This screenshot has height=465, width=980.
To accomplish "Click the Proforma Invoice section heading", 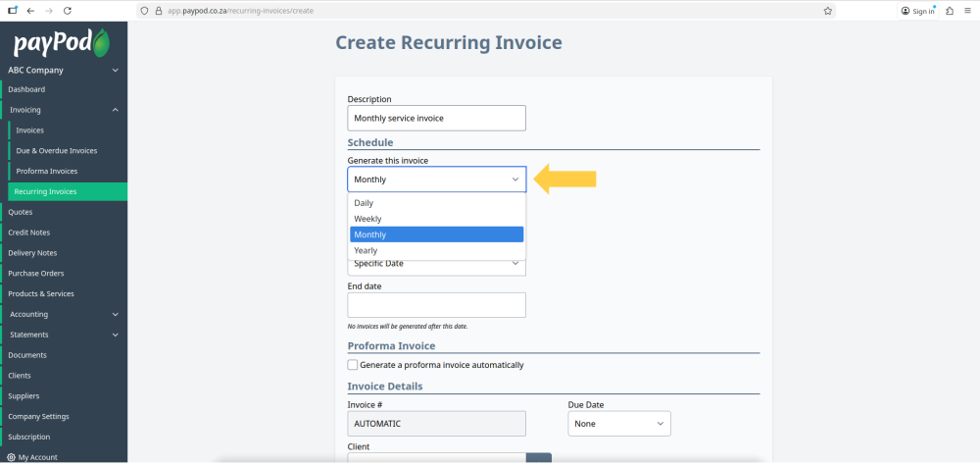I will [391, 345].
